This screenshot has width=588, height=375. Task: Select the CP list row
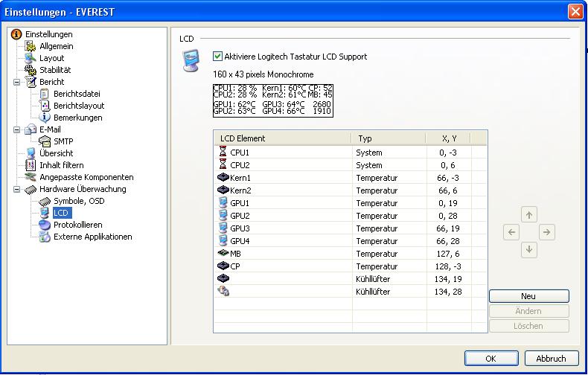(351, 266)
